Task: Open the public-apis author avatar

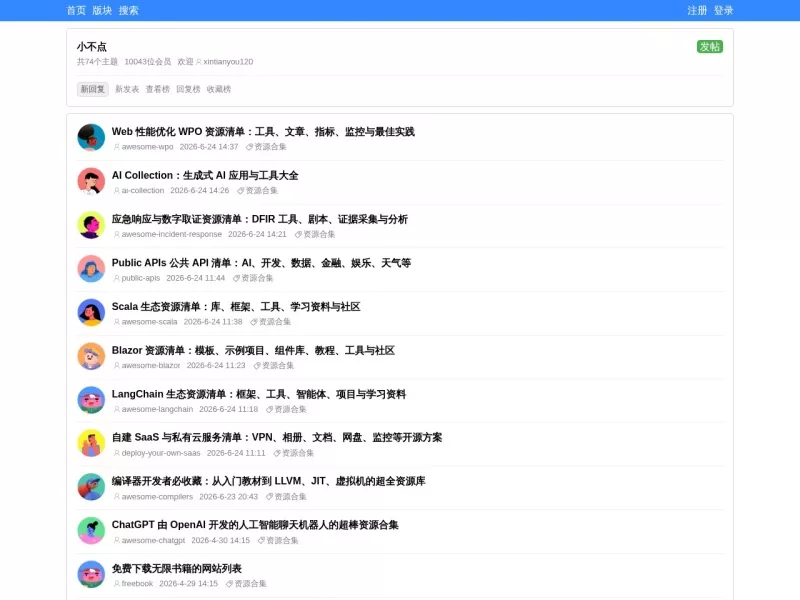Action: point(91,269)
